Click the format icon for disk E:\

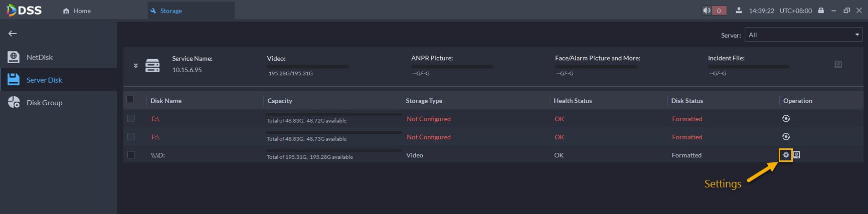(786, 119)
